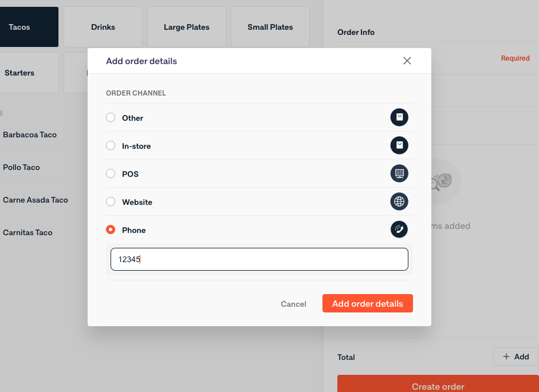Select the Phone radio button

tap(111, 229)
